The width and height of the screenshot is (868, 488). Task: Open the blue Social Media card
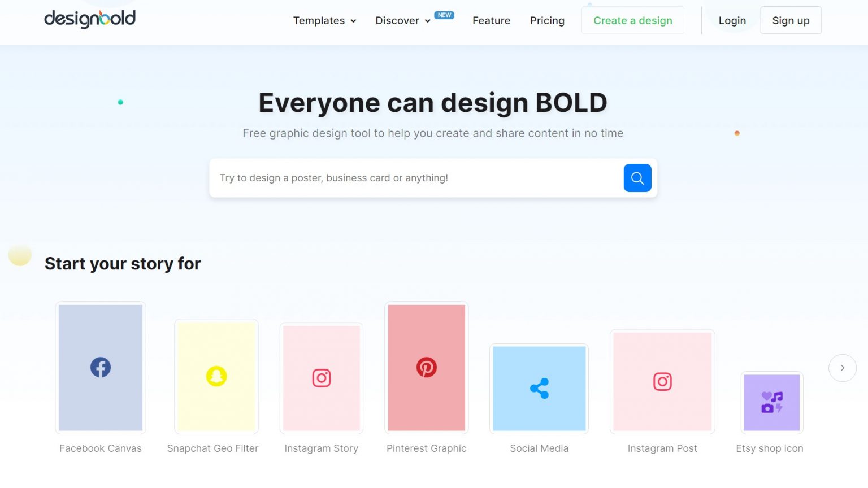point(539,389)
